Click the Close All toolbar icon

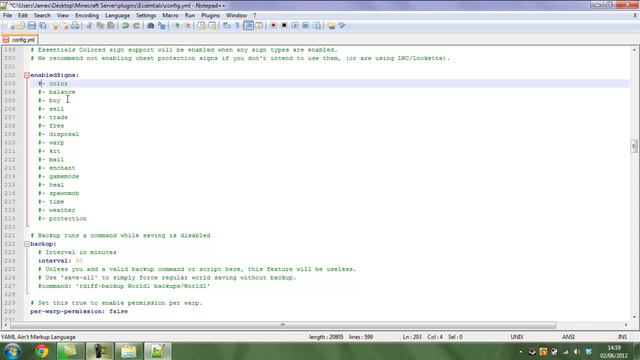(x=65, y=26)
